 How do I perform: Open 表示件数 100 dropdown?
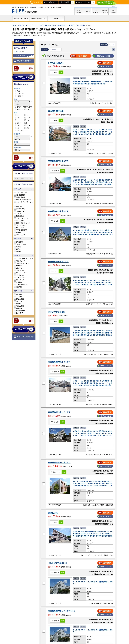(111, 45)
